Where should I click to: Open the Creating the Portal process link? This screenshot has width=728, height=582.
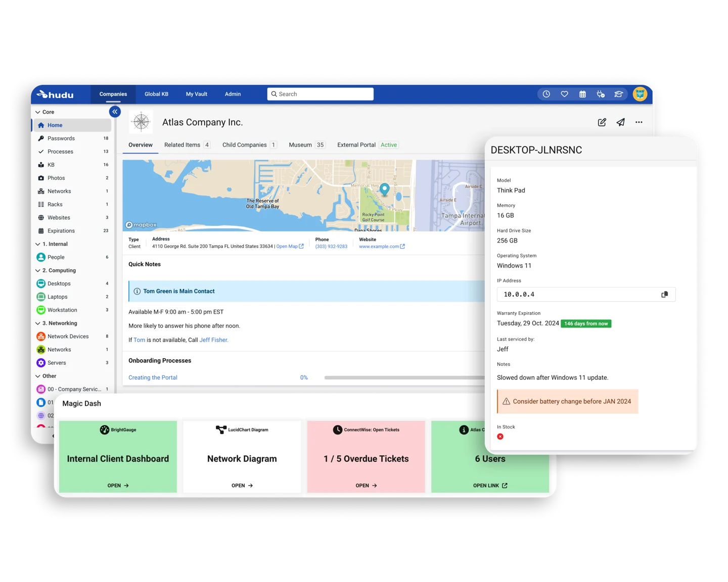point(153,377)
